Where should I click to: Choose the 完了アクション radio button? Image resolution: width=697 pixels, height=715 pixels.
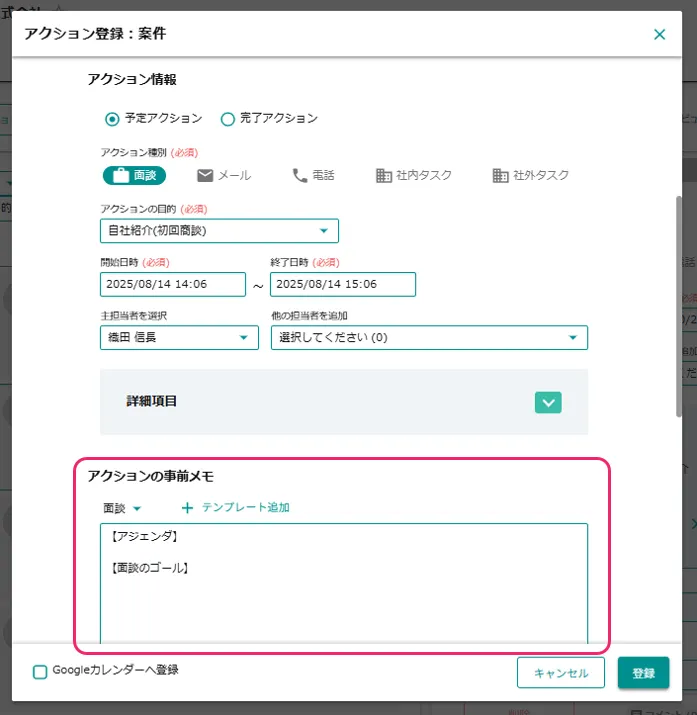tap(227, 119)
